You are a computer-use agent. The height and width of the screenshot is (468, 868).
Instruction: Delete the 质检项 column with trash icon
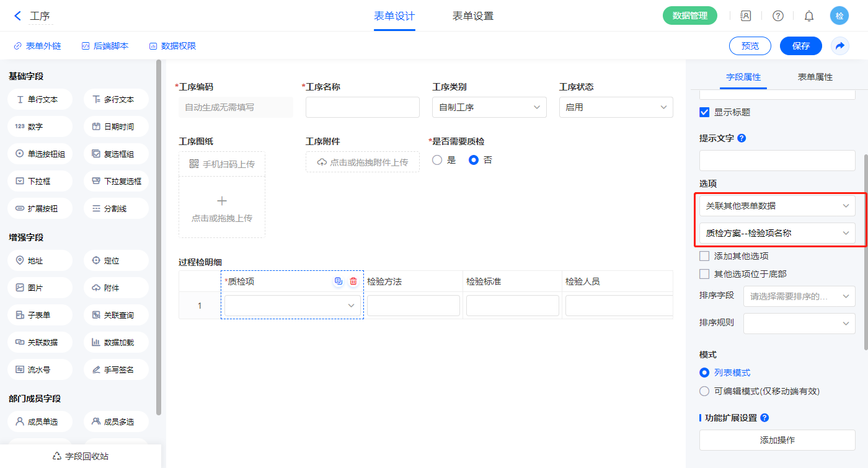353,281
